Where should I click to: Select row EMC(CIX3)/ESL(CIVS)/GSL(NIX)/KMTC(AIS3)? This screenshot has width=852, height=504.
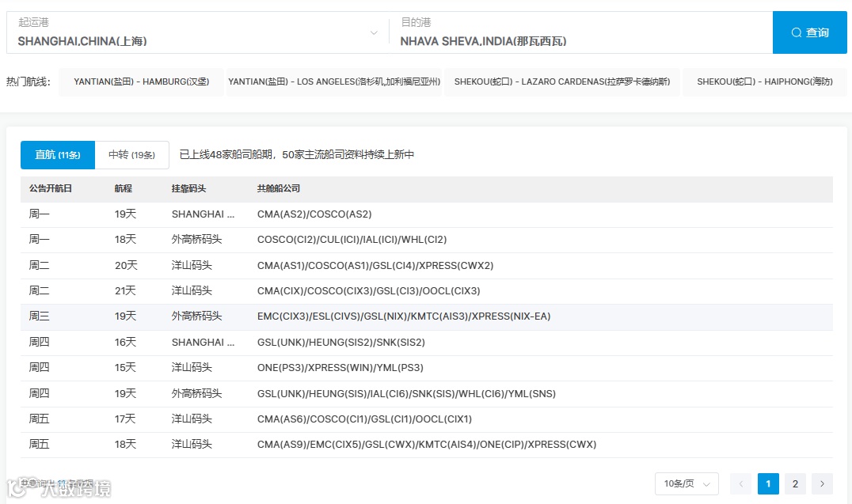(x=427, y=316)
